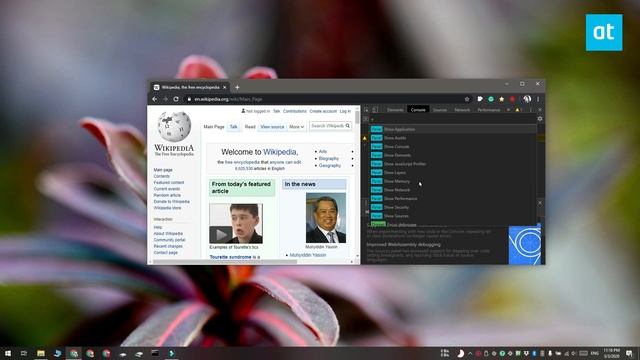Switch to the Performance tab in DevTools
Screen dimensions: 640x360
(x=489, y=110)
